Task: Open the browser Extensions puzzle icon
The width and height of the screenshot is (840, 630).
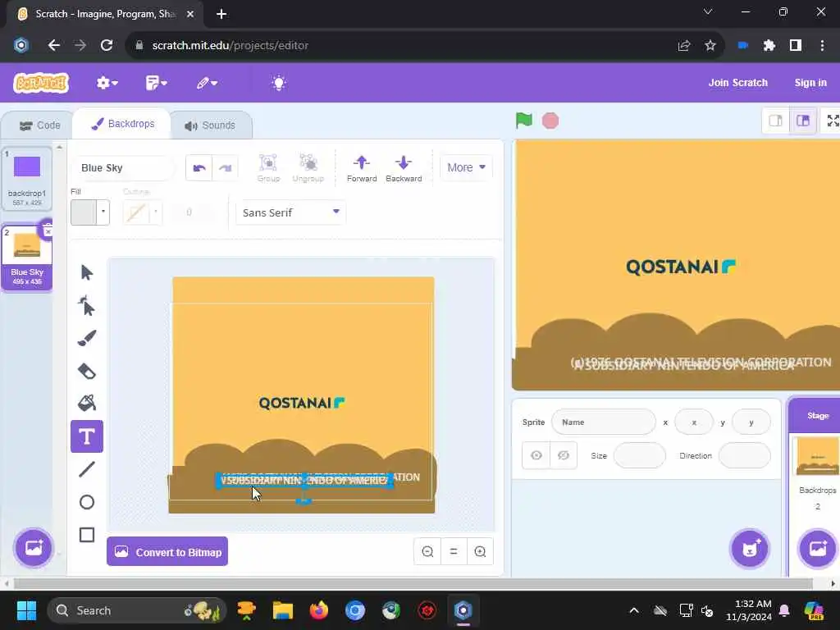Action: 769,46
